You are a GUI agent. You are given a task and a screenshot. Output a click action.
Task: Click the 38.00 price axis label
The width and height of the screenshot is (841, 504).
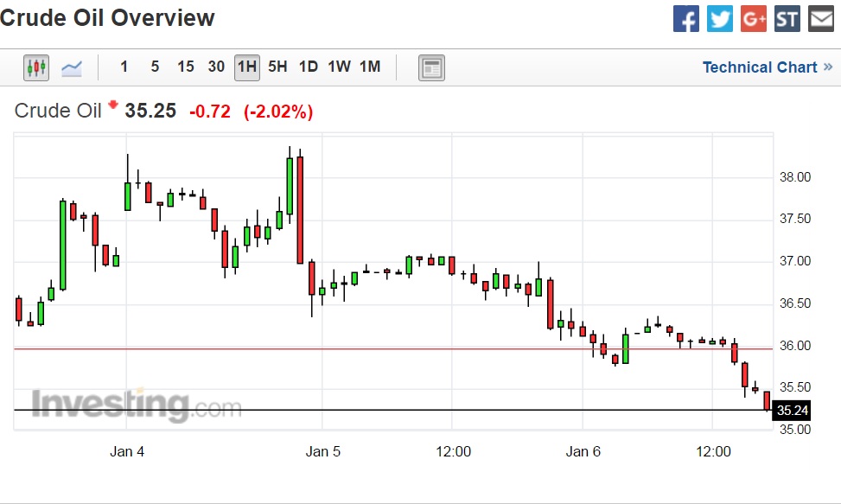pyautogui.click(x=795, y=177)
